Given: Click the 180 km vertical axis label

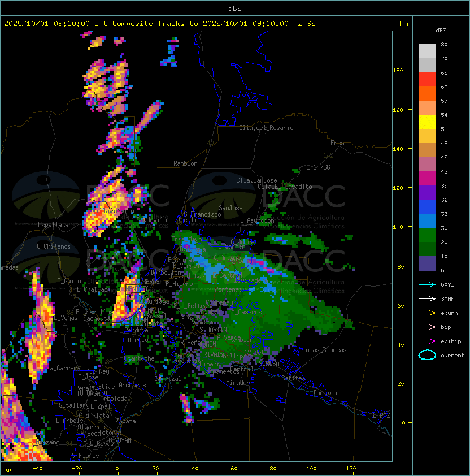Looking at the screenshot, I should 398,70.
